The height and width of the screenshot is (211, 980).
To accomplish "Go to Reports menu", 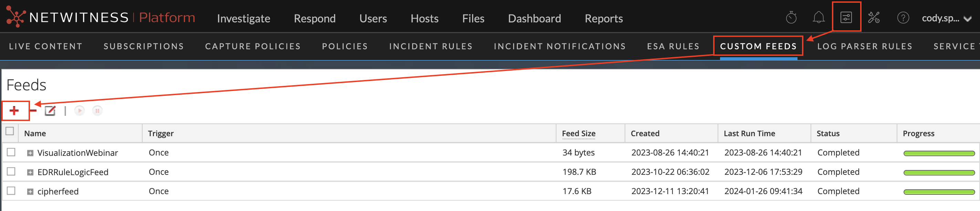I will tap(603, 18).
